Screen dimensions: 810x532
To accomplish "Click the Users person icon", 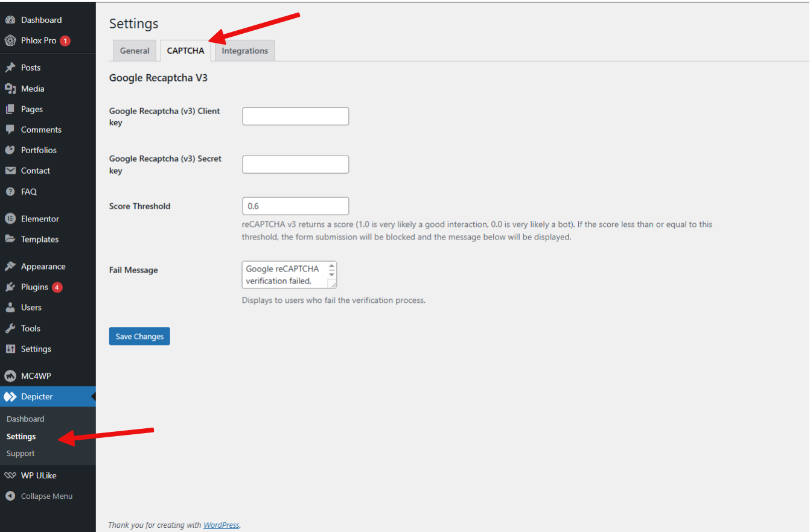I will [x=10, y=308].
